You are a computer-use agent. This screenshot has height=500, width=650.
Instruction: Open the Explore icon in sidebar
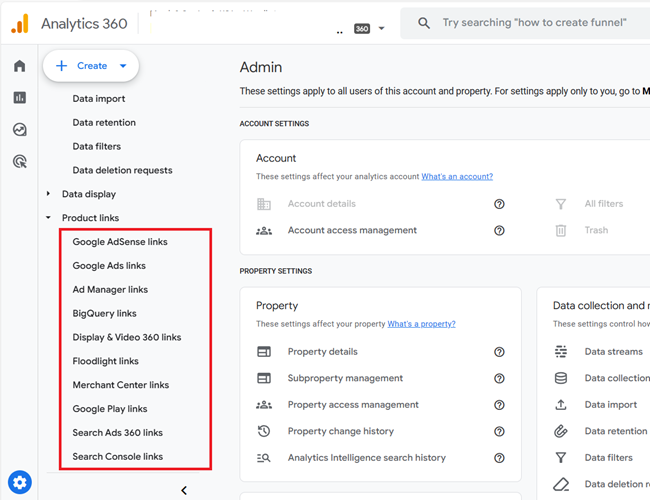click(x=19, y=129)
